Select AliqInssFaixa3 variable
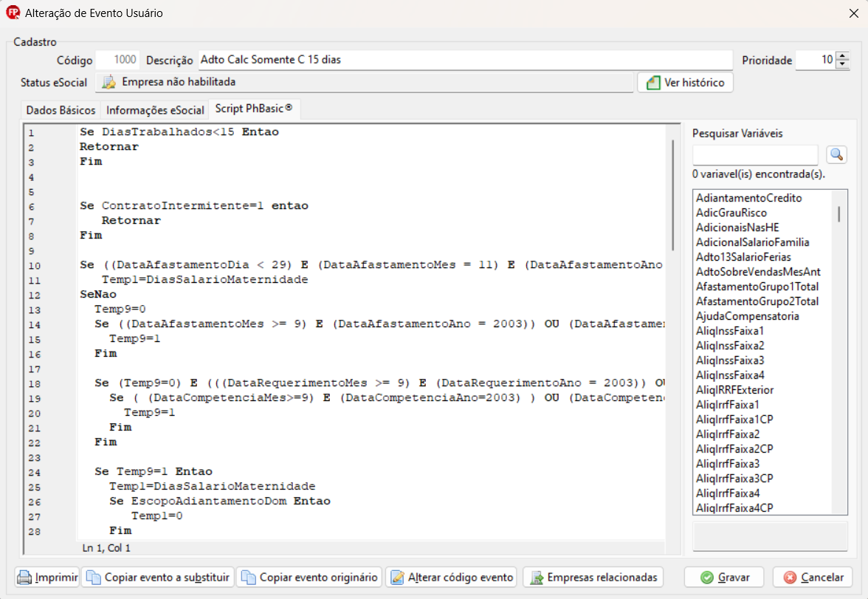This screenshot has height=599, width=868. 729,360
